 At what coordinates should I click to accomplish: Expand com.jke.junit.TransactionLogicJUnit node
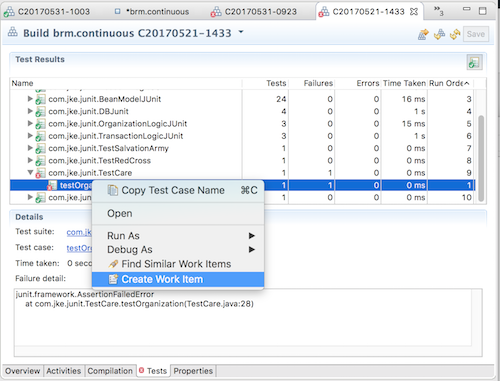coord(30,136)
